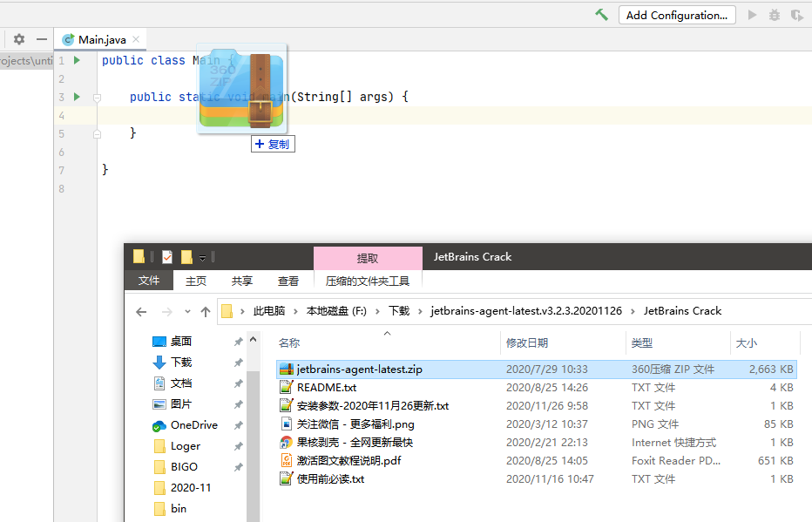Click the navigation pane scroll-up arrow
The image size is (812, 522).
[254, 340]
